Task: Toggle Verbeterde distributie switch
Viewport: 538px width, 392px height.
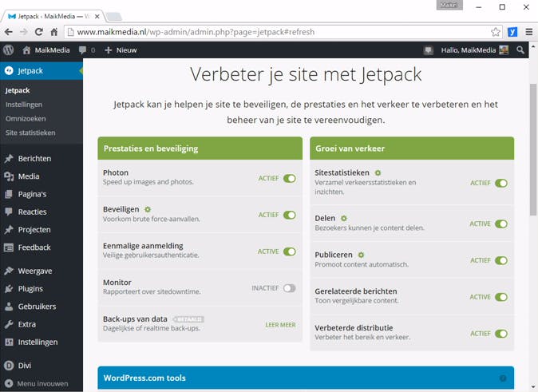Action: [501, 334]
